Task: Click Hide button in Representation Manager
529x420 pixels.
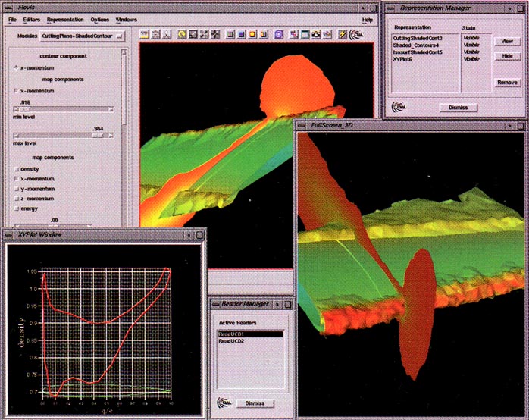Action: [x=507, y=56]
